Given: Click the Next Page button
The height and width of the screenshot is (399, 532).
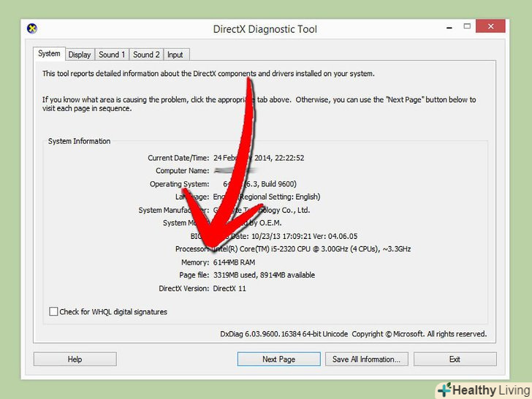Looking at the screenshot, I should (278, 359).
